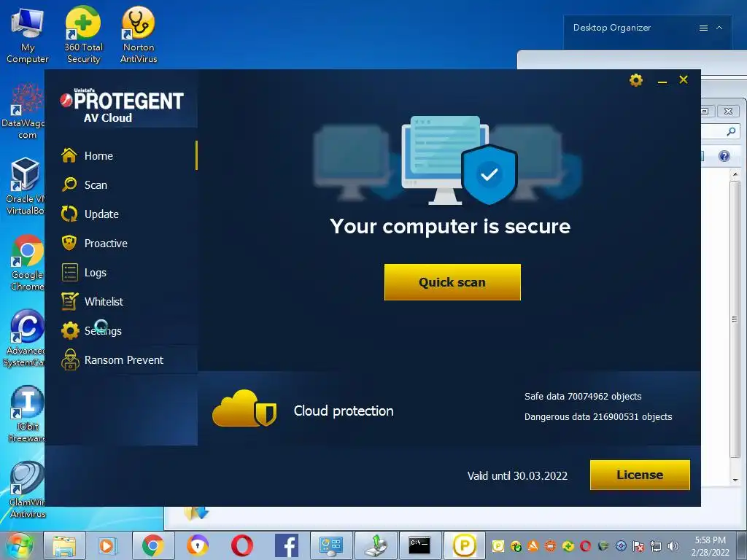Click the Cloud protection cloud shield icon
The width and height of the screenshot is (747, 560).
click(244, 408)
